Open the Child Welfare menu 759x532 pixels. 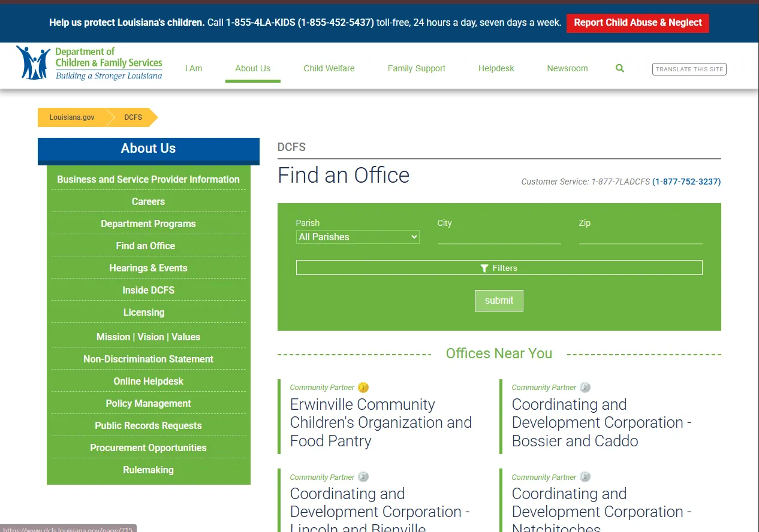coord(329,68)
